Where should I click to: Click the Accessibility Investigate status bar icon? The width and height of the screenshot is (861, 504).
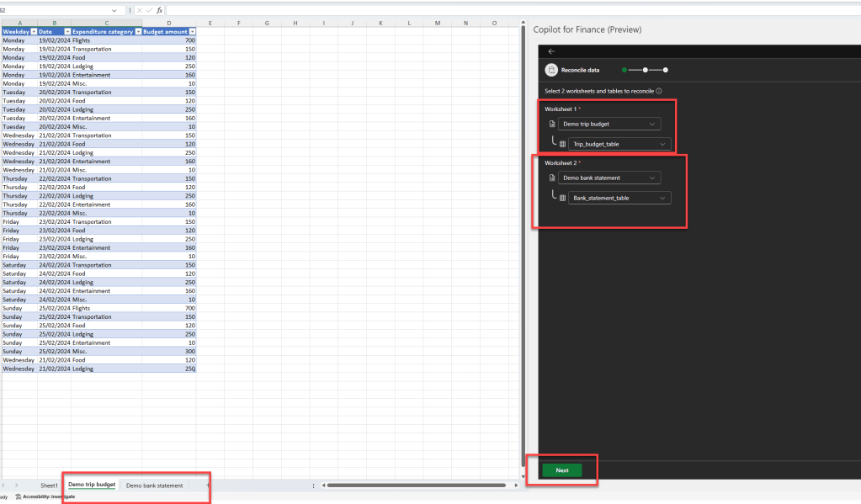19,496
